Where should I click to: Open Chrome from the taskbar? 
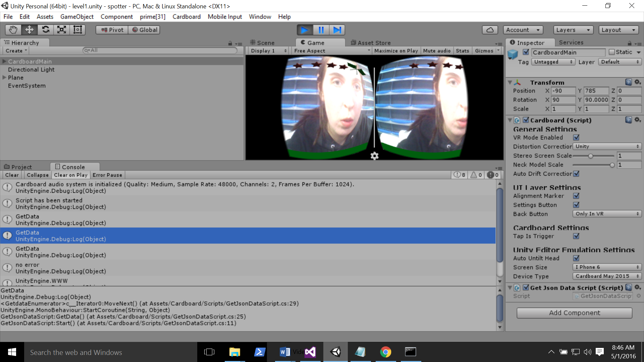385,352
